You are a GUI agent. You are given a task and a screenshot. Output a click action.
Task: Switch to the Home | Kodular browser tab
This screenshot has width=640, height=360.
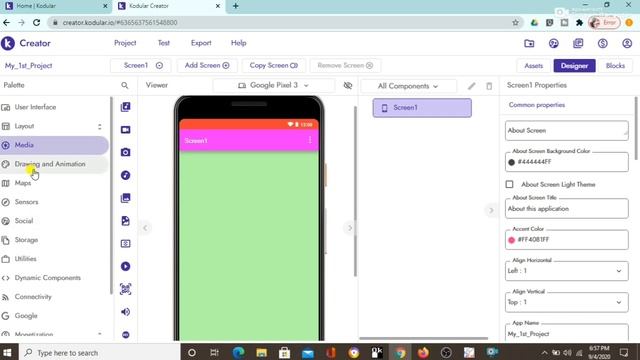click(x=56, y=6)
